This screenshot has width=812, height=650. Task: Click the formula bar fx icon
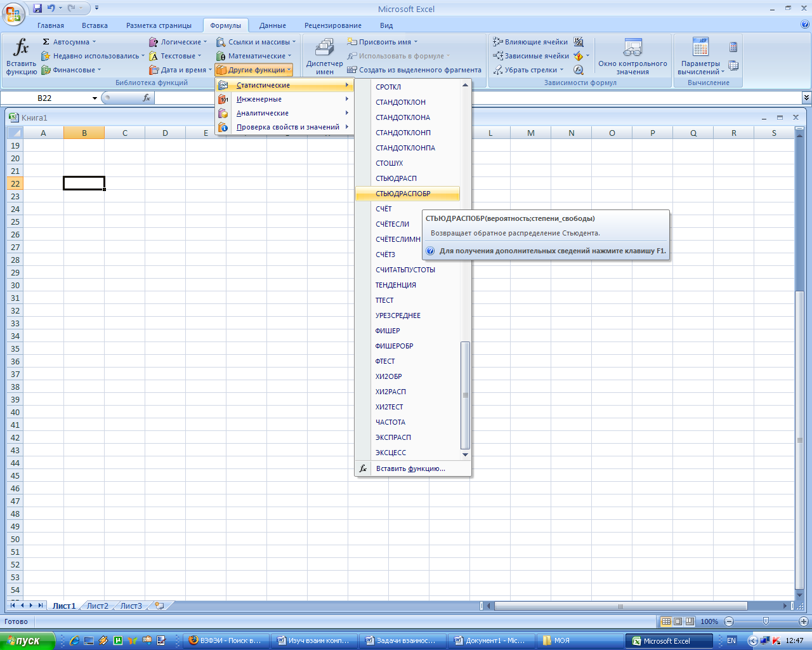click(x=147, y=98)
